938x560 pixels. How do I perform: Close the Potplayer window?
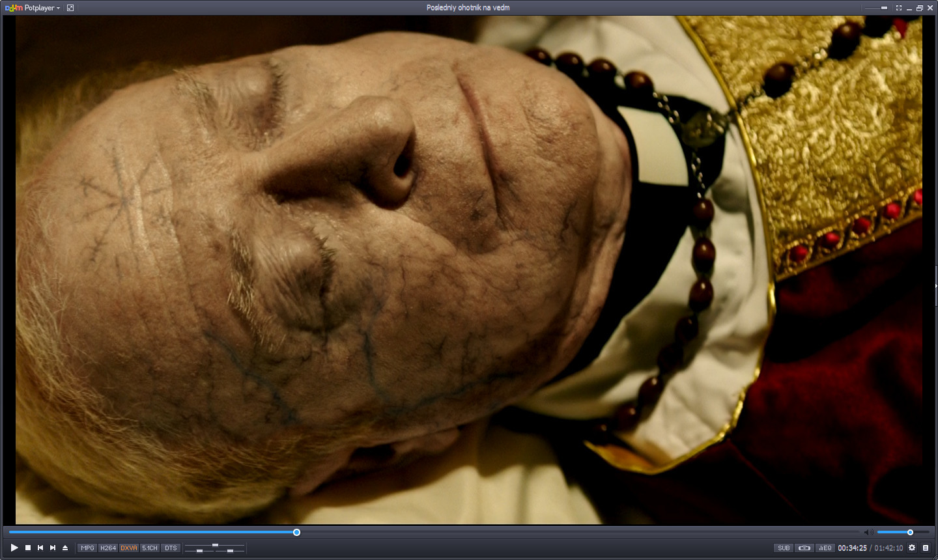click(x=930, y=8)
